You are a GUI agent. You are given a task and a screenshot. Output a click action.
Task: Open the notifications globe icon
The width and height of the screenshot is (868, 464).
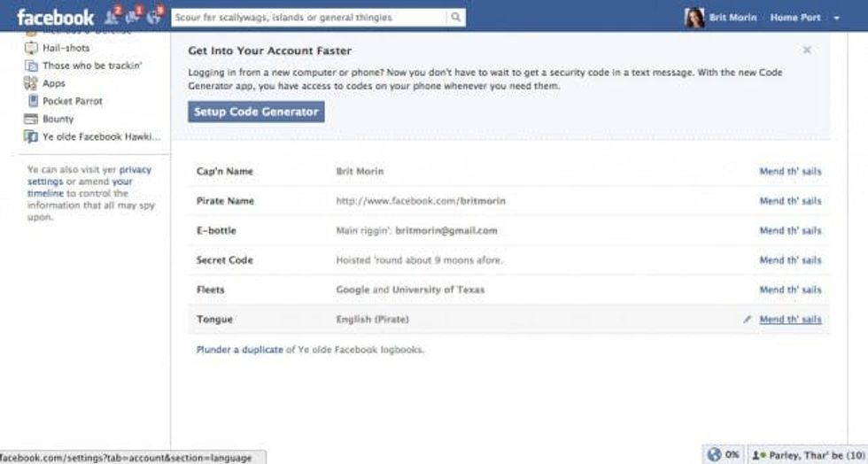click(155, 17)
